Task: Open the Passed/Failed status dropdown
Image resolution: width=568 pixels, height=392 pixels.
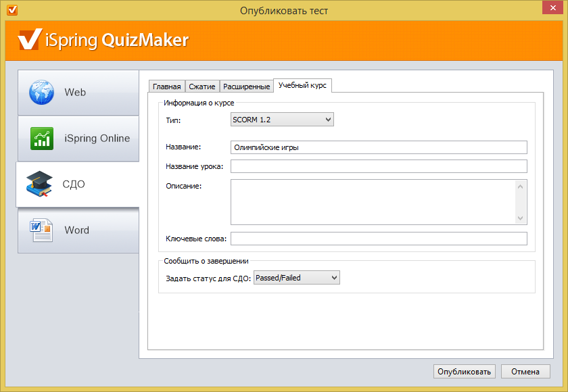Action: tap(297, 278)
